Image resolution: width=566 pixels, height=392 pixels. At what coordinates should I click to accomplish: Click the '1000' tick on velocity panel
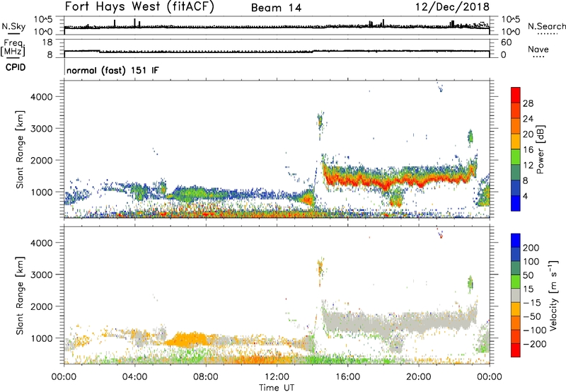[42, 338]
